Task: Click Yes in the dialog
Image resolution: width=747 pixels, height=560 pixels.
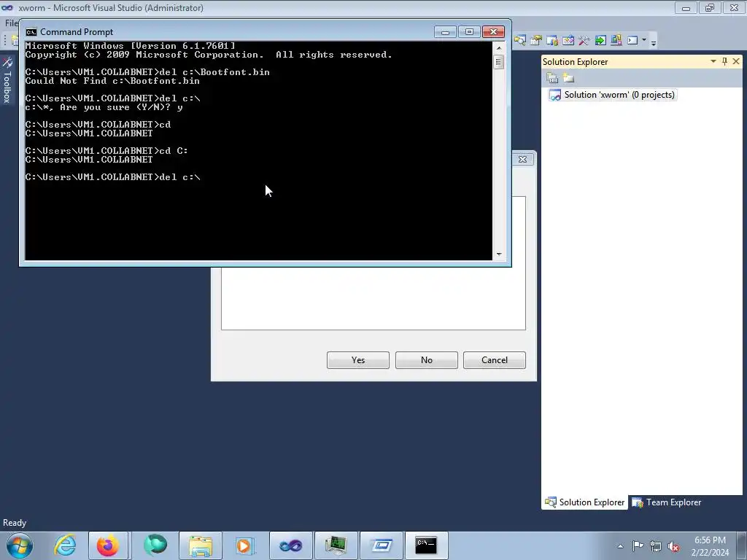Action: [357, 360]
